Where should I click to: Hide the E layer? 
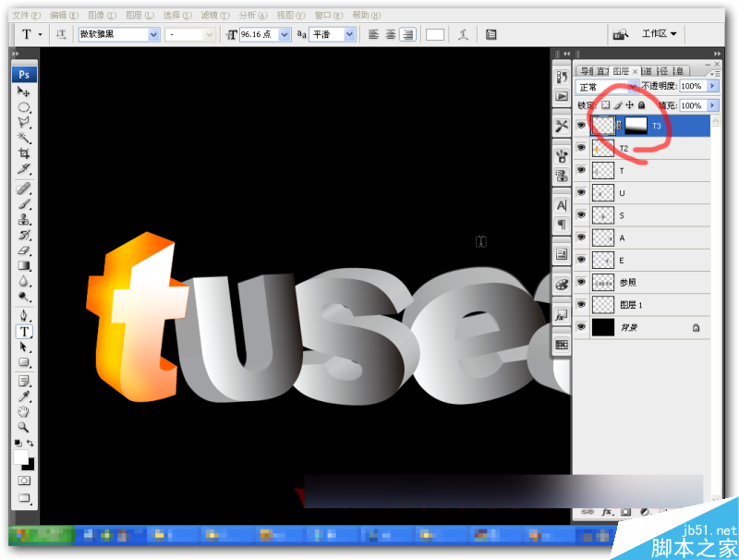pyautogui.click(x=581, y=260)
